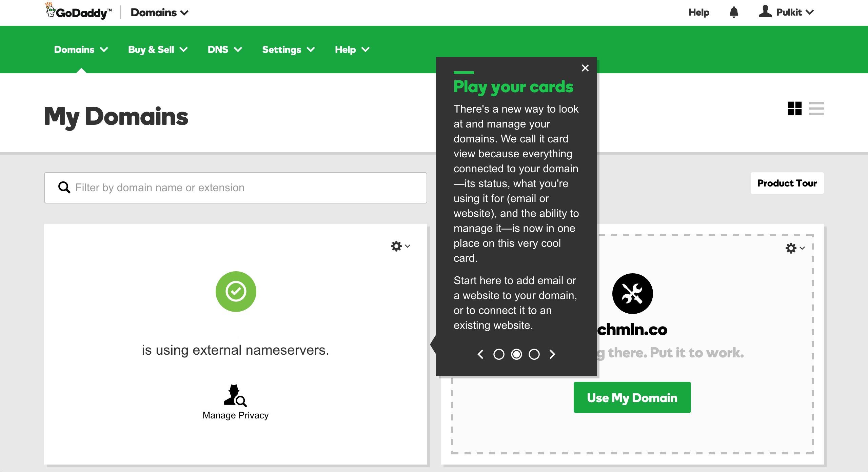Click the chmln.co domain name

point(632,330)
